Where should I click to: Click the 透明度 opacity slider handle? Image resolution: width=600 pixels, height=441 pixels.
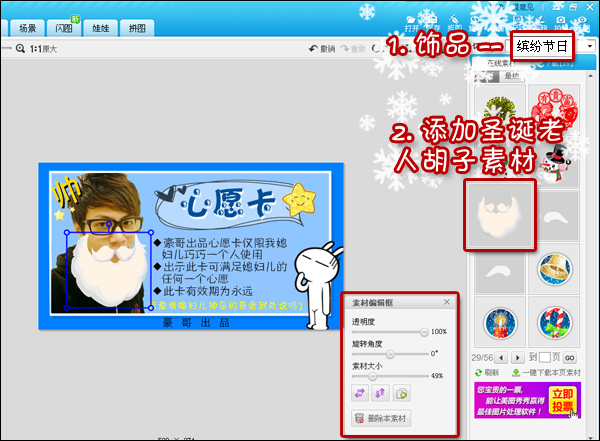click(x=424, y=331)
